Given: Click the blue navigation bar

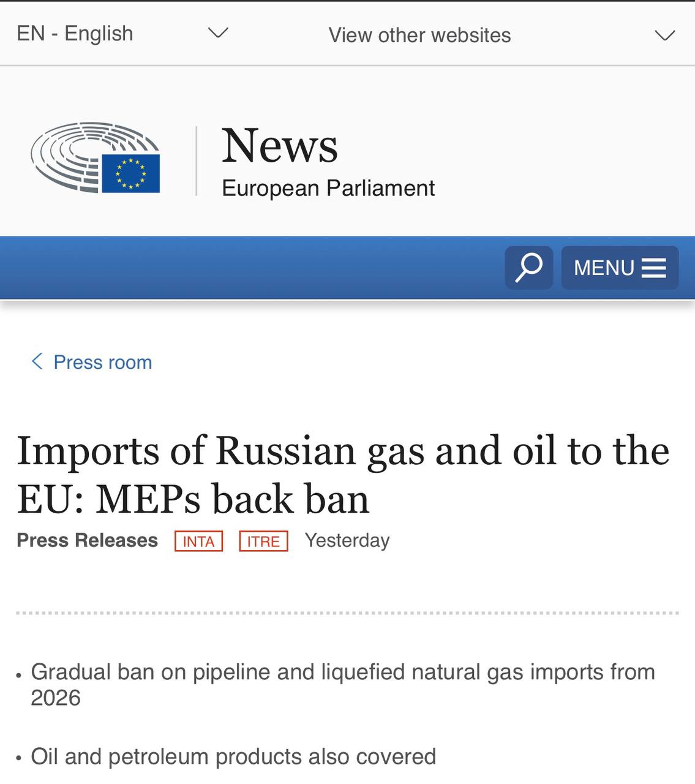Looking at the screenshot, I should click(245, 268).
